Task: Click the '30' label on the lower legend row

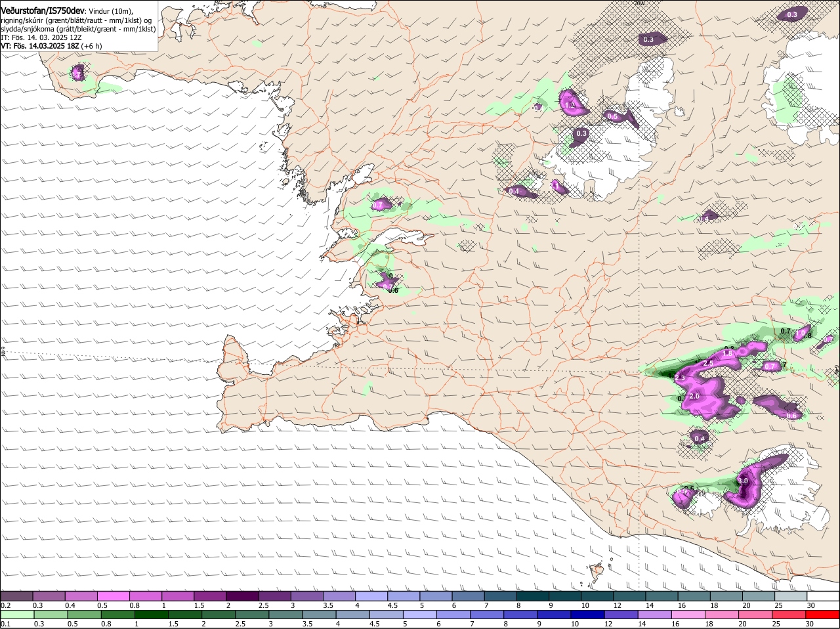Action: coord(808,624)
